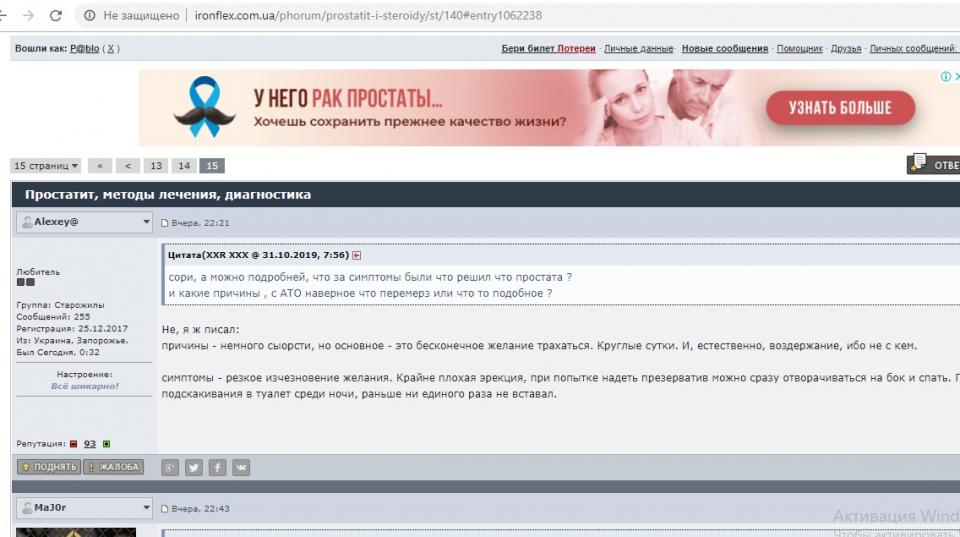Screen dimensions: 960x537
Task: Click the browser reload icon
Action: pyautogui.click(x=56, y=15)
